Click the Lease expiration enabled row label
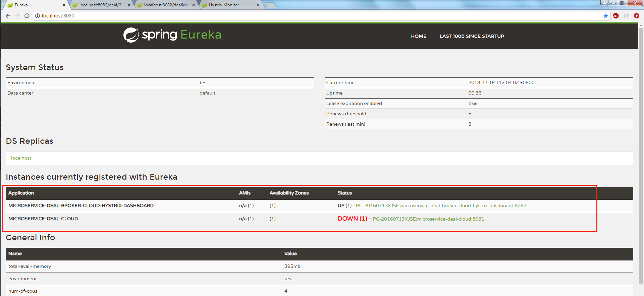The width and height of the screenshot is (644, 296). 354,103
